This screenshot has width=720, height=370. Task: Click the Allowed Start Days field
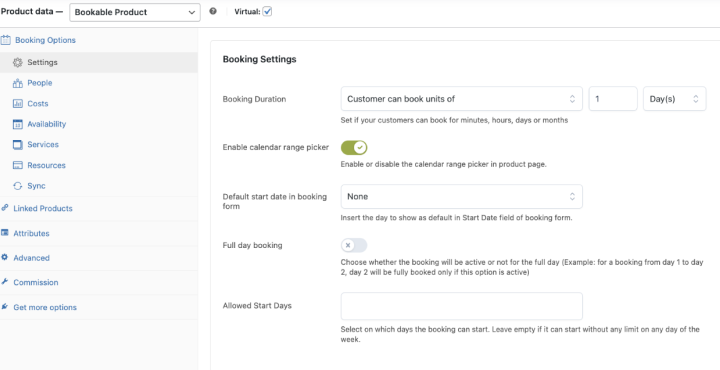point(461,306)
